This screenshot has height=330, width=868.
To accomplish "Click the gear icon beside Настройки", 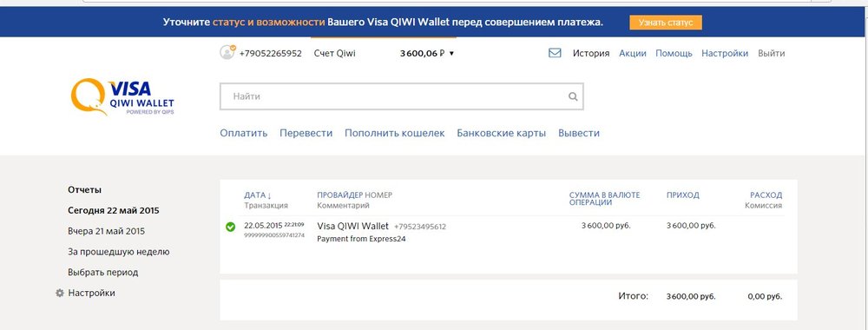I will [60, 293].
